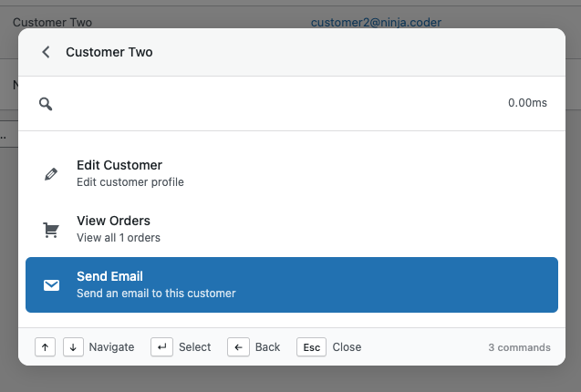Open customer2@ninja.coder email link in background

click(376, 23)
